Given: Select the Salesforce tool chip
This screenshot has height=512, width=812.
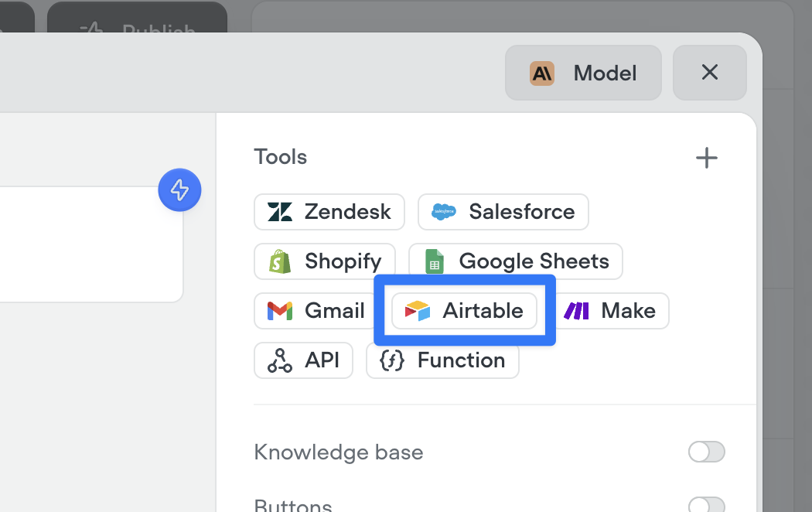Looking at the screenshot, I should (x=503, y=212).
